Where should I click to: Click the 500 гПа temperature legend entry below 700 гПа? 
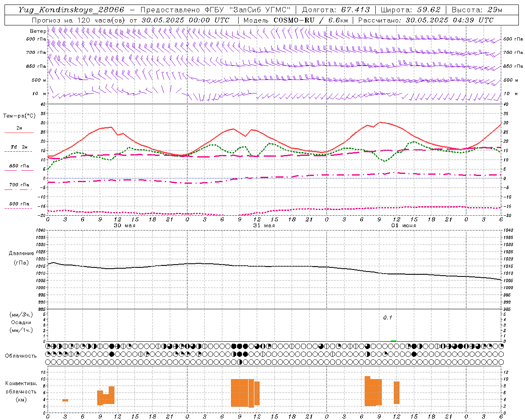[19, 204]
